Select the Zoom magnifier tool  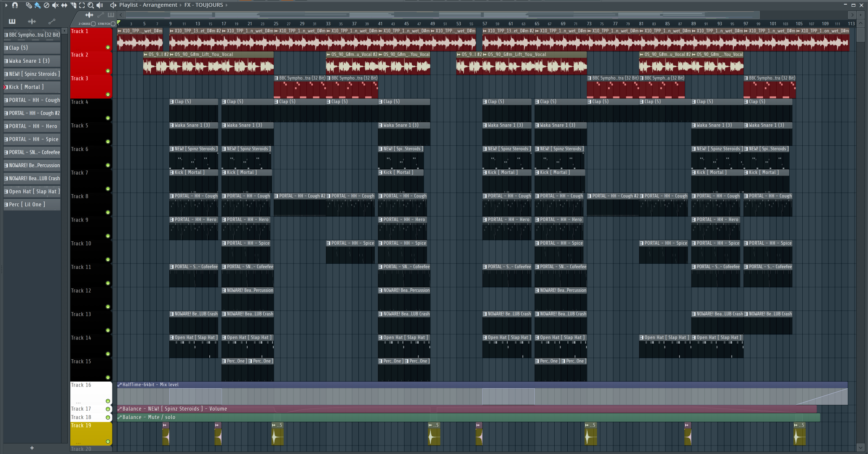(x=91, y=5)
